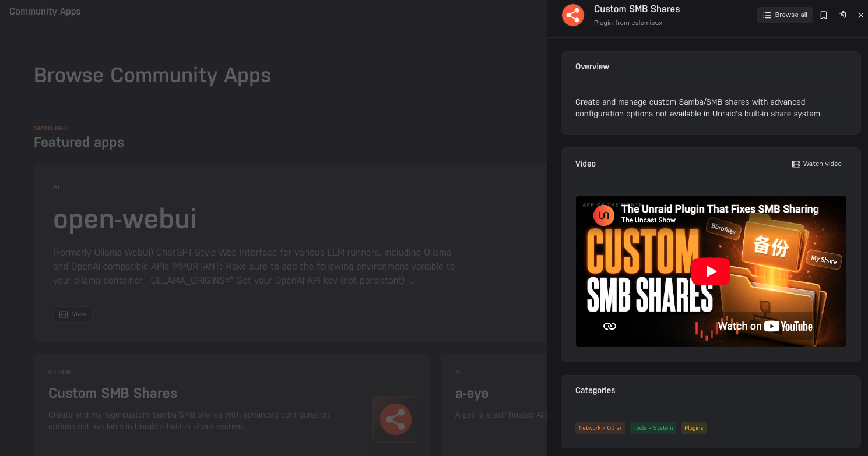868x456 pixels.
Task: Click the link icon on the video
Action: click(x=610, y=326)
